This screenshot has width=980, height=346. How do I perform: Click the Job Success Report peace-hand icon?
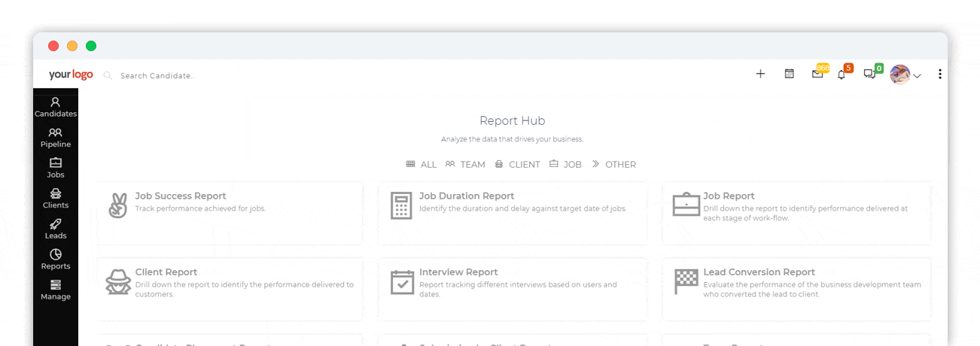coord(117,205)
